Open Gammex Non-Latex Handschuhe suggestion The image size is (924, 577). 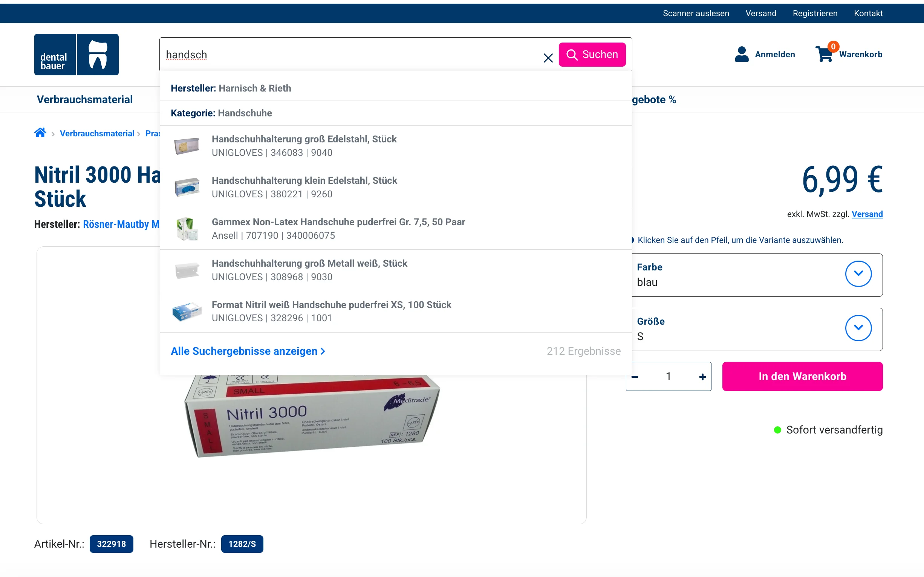(396, 229)
